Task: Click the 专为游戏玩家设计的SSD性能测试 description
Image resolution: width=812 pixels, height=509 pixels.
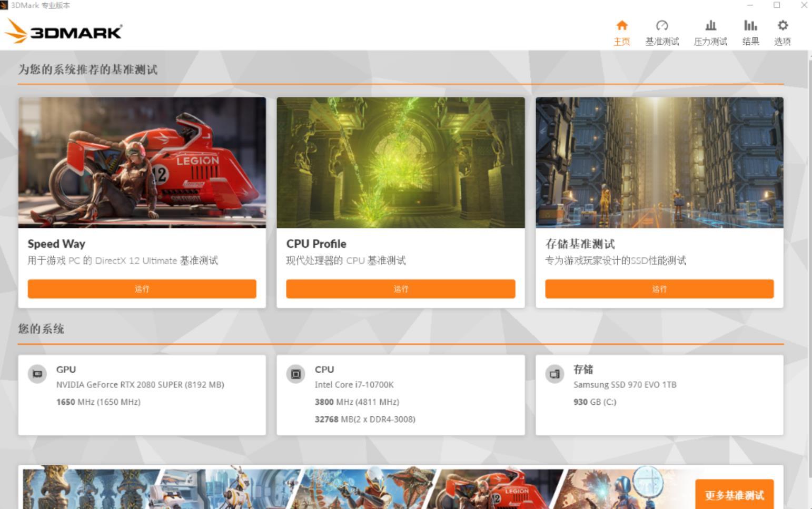Action: (616, 261)
